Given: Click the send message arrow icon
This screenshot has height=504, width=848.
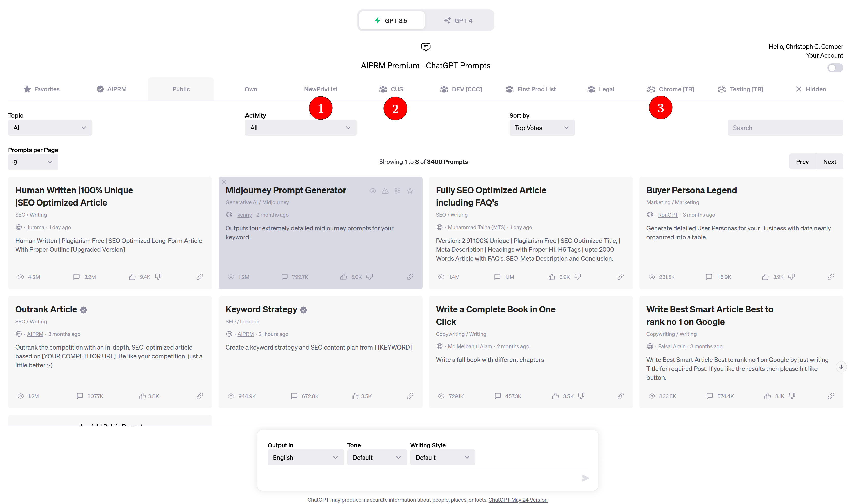Looking at the screenshot, I should (x=585, y=478).
